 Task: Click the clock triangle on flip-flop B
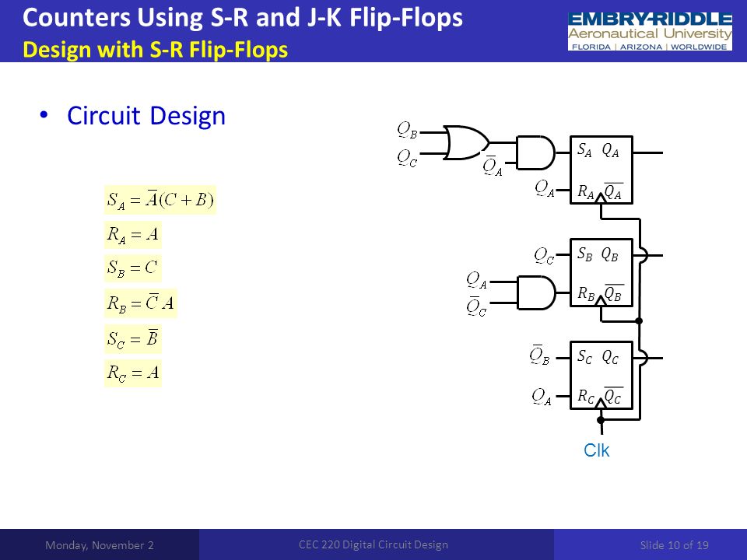click(601, 301)
